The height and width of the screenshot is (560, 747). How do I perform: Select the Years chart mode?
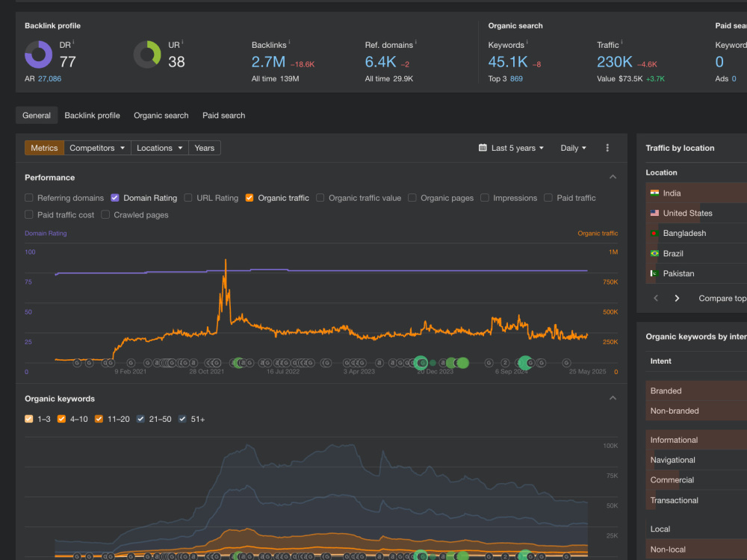(x=205, y=148)
